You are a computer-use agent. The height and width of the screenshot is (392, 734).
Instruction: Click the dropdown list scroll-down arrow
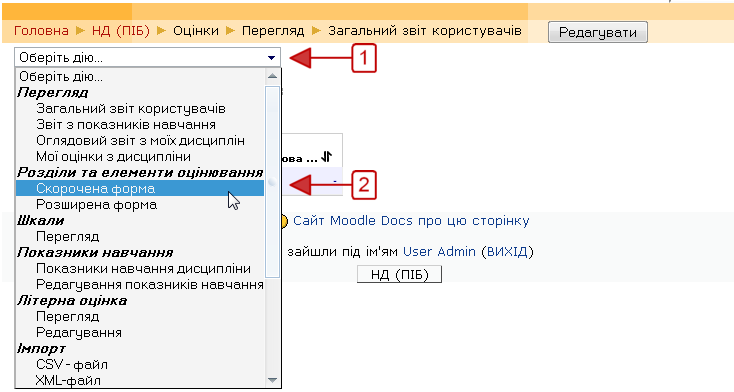[272, 380]
